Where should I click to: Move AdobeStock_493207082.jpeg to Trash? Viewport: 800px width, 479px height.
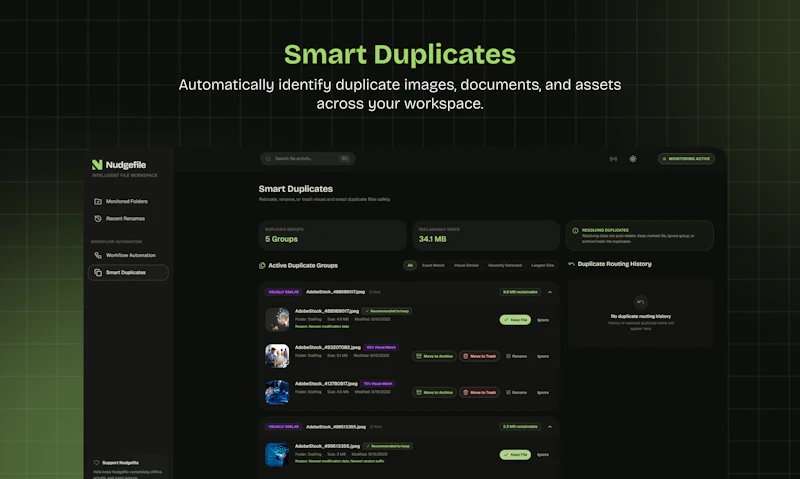[x=479, y=356]
